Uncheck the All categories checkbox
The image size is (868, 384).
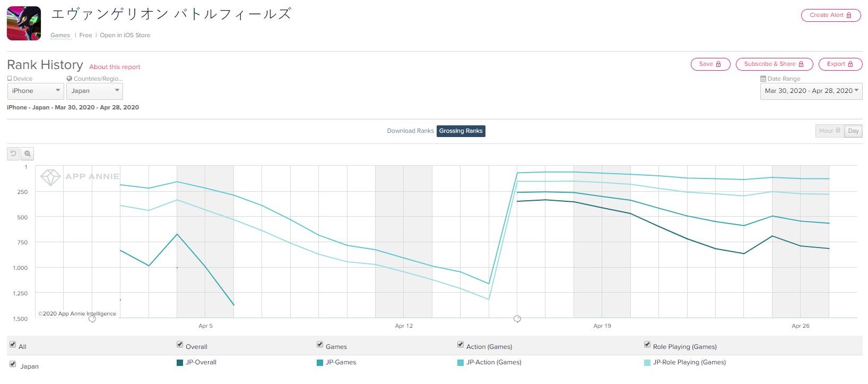(13, 345)
